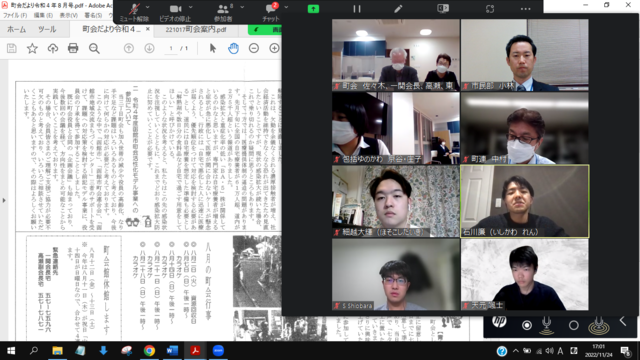
Task: Click the Save file icon in Acrobat
Action: (11, 49)
